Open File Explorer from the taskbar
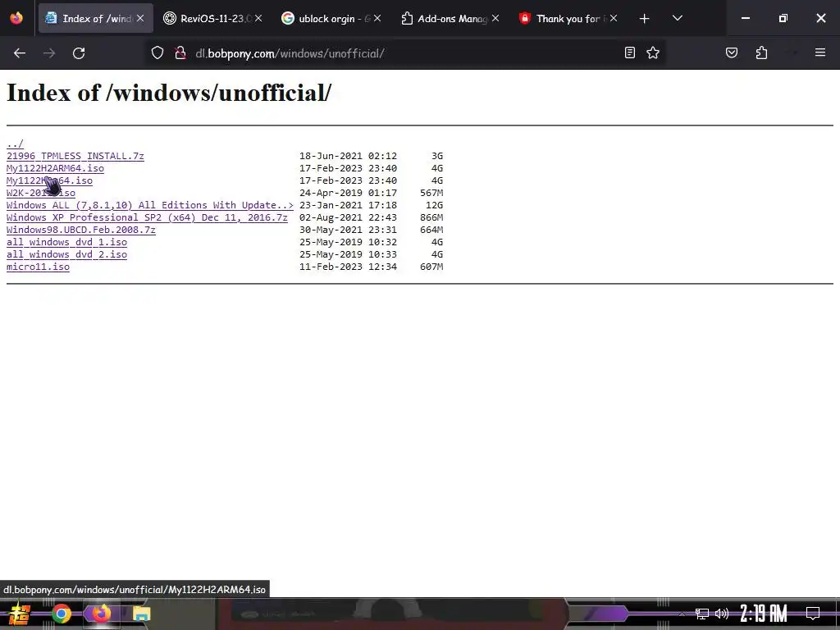The height and width of the screenshot is (630, 840). click(141, 614)
